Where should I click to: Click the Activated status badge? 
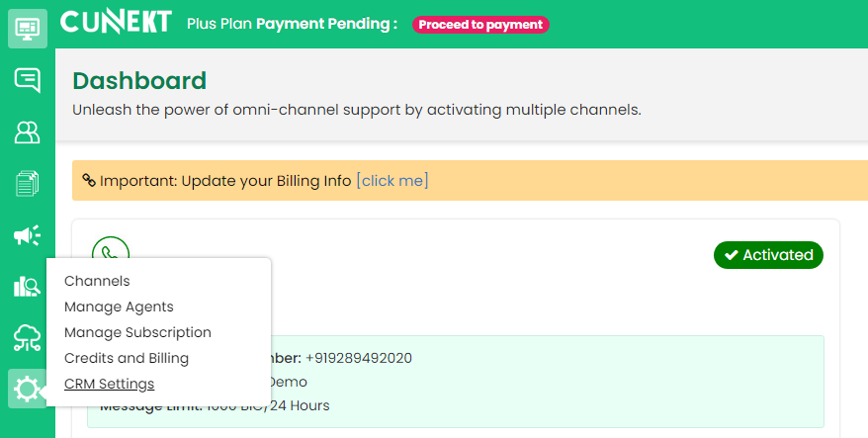click(768, 255)
